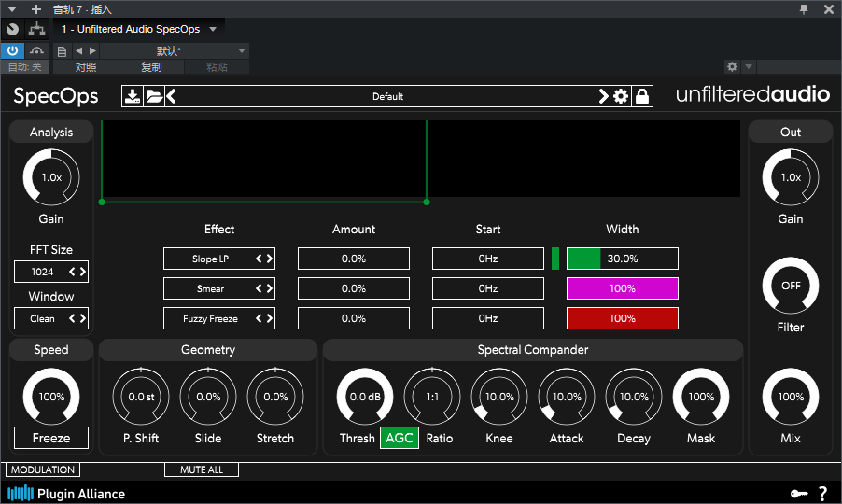Select previous effect before Smear

259,288
